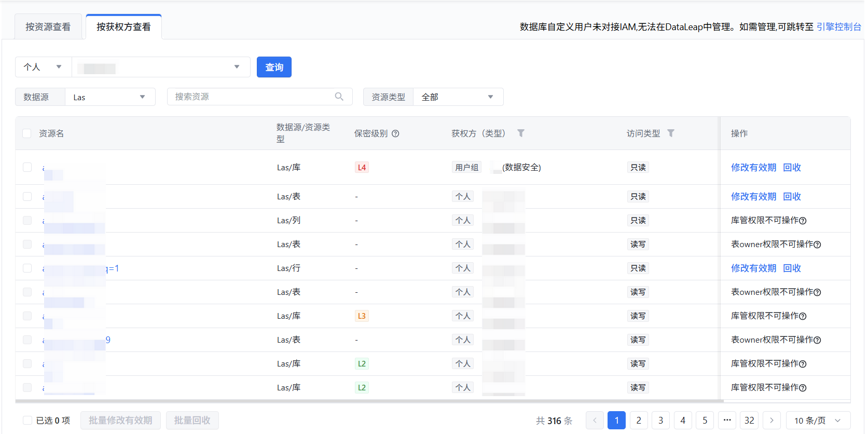Click the 搜索资源 input field
This screenshot has width=868, height=434.
tap(252, 97)
